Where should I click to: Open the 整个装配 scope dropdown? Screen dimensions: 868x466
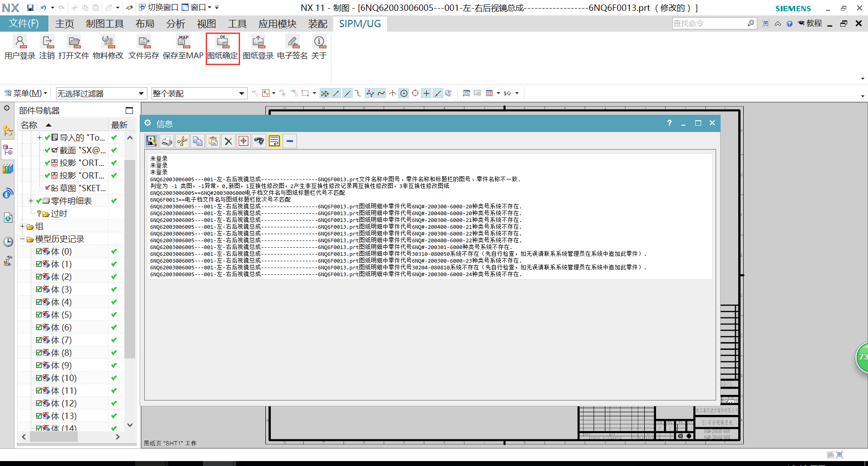199,94
